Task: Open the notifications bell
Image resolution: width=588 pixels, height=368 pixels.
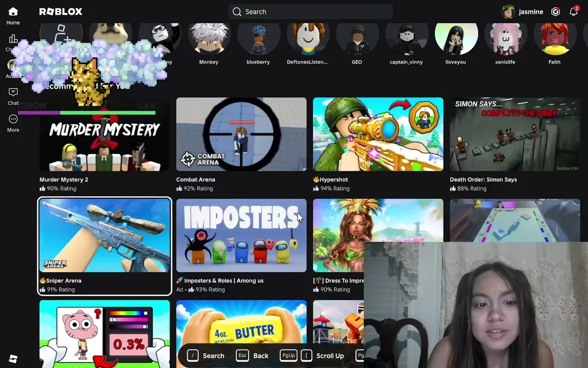Action: tap(573, 12)
